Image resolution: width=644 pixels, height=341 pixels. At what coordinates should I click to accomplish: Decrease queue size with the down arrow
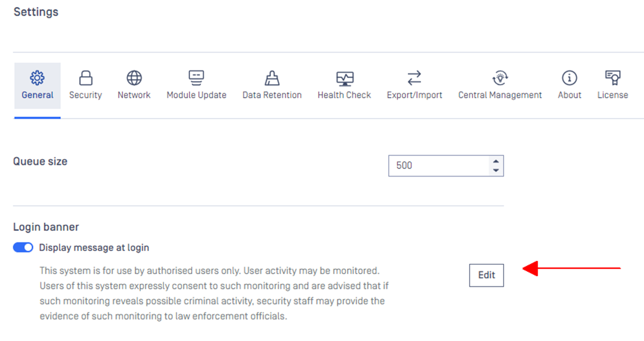(x=496, y=170)
